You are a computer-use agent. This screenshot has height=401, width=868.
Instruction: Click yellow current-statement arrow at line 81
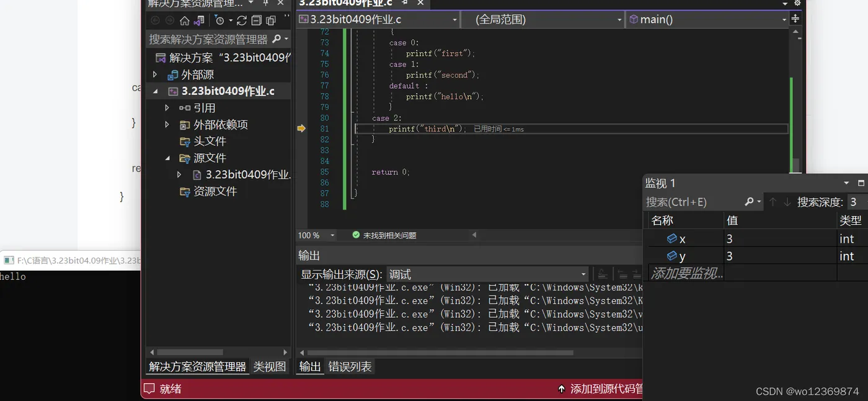point(301,128)
